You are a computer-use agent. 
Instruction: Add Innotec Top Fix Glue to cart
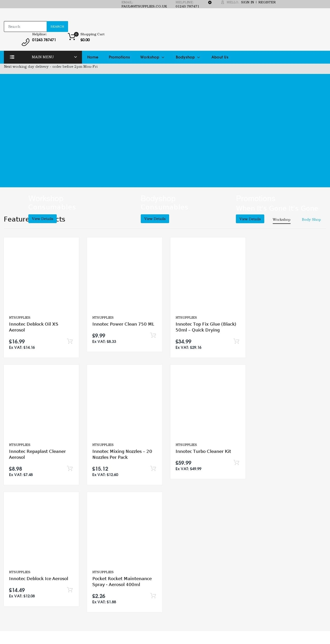[x=236, y=341]
